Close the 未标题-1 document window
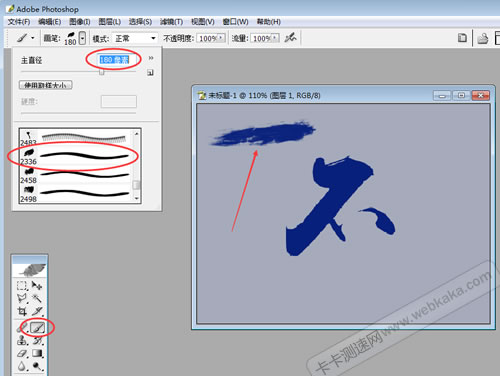 [x=481, y=96]
